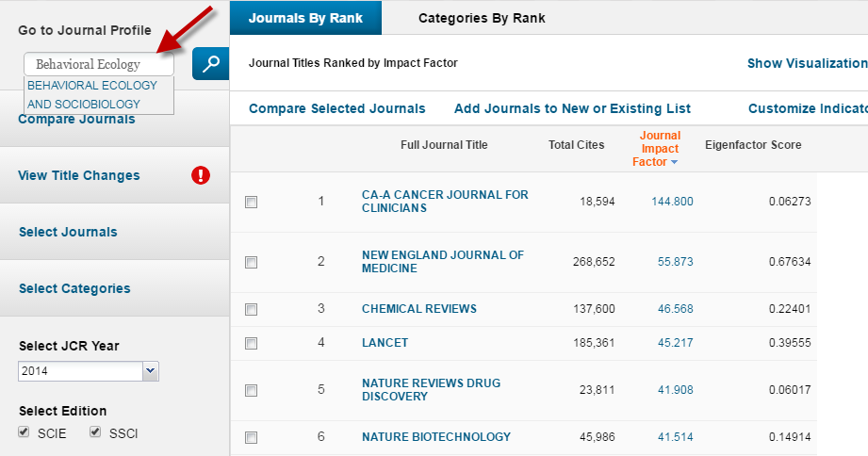Check the box for Nature Biotechnology
This screenshot has width=868, height=456.
[x=252, y=438]
